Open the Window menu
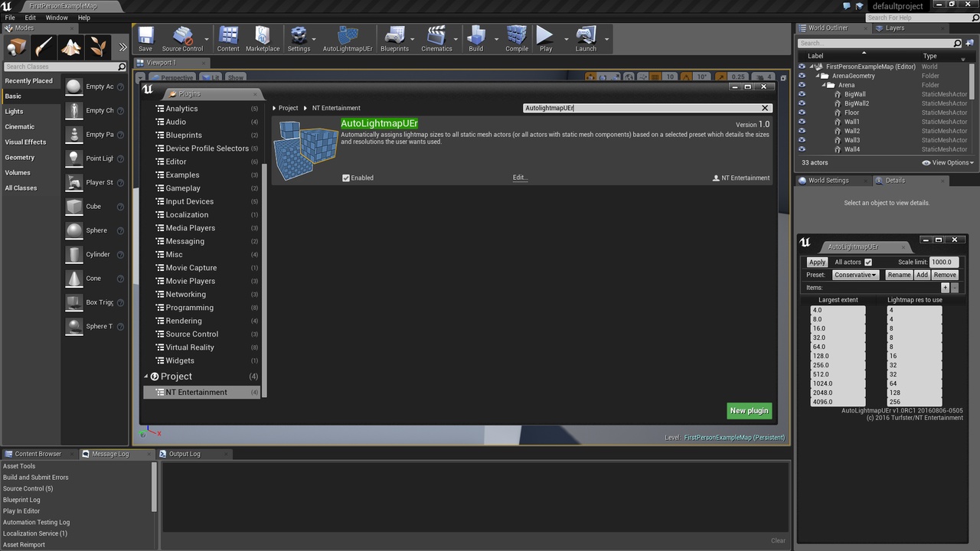 (x=57, y=18)
